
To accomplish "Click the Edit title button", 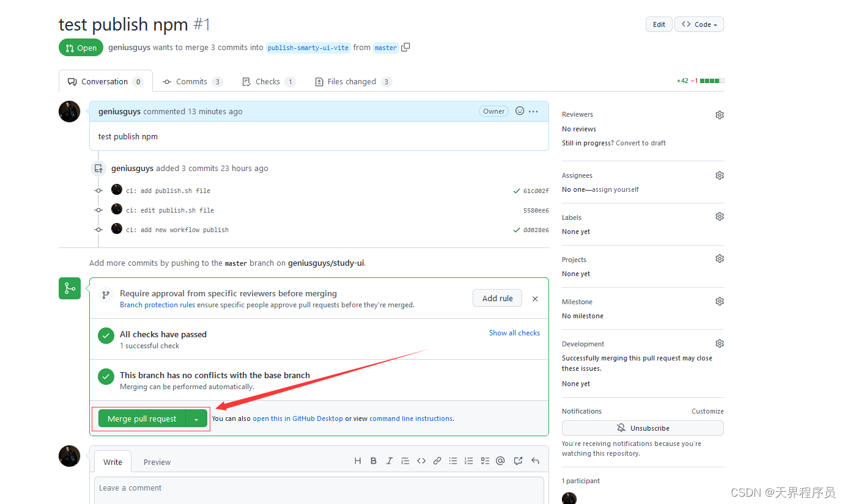I will click(659, 24).
